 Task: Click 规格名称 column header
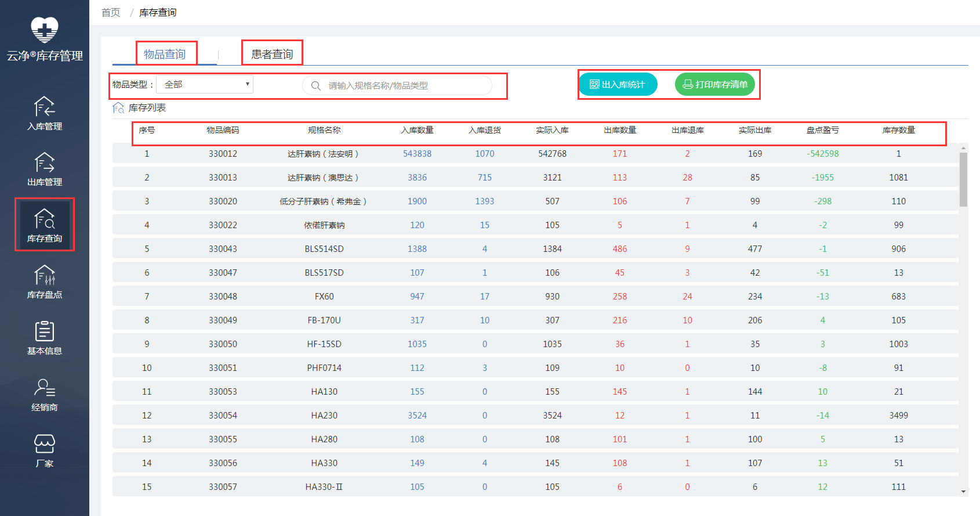tap(324, 130)
